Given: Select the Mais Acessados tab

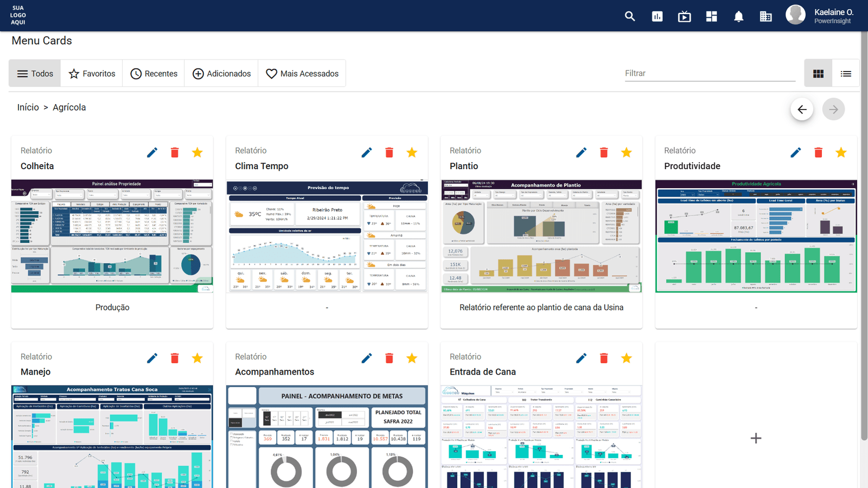Looking at the screenshot, I should pyautogui.click(x=302, y=74).
